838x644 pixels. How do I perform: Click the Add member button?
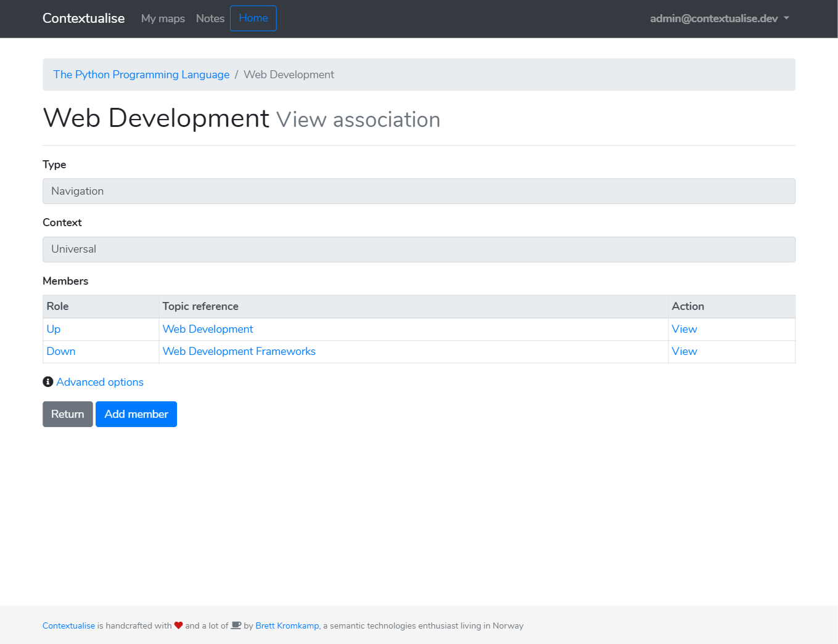pyautogui.click(x=136, y=414)
